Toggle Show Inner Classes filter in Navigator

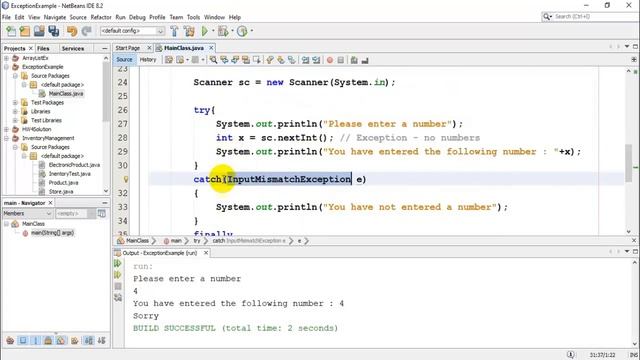[61, 340]
